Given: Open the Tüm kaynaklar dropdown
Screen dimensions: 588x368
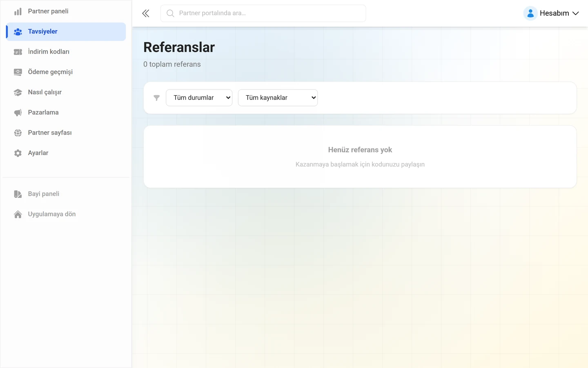Looking at the screenshot, I should pyautogui.click(x=278, y=98).
